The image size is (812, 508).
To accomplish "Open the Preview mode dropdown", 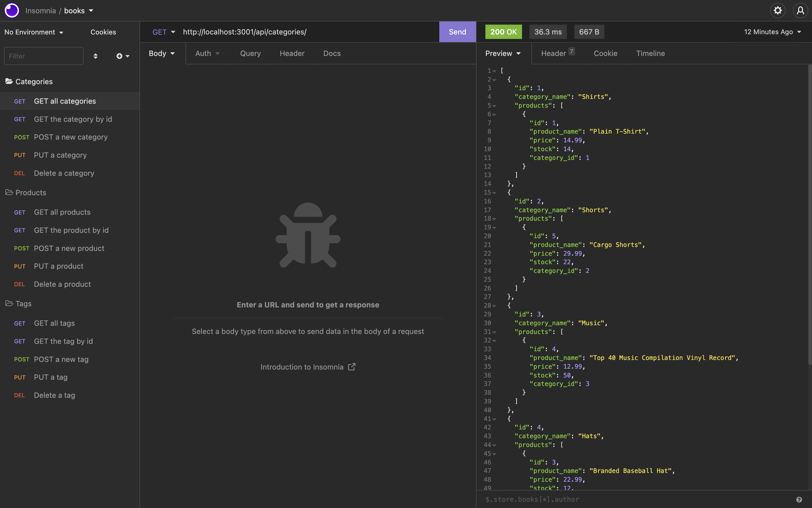I will [x=503, y=53].
